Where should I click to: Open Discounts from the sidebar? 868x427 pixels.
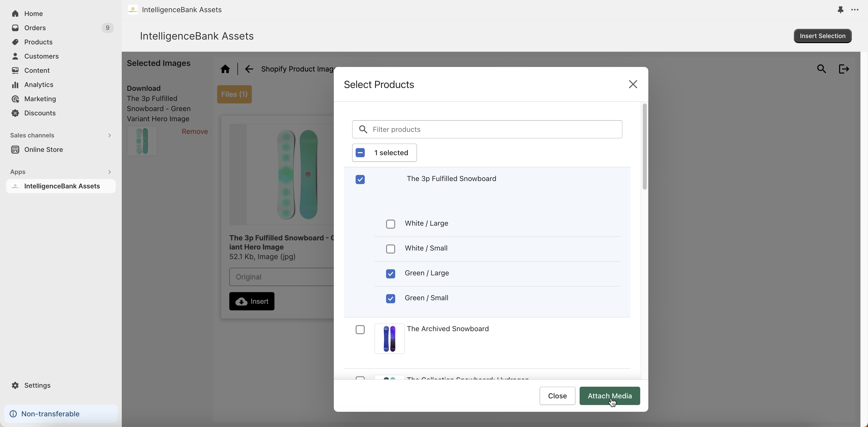pyautogui.click(x=40, y=113)
